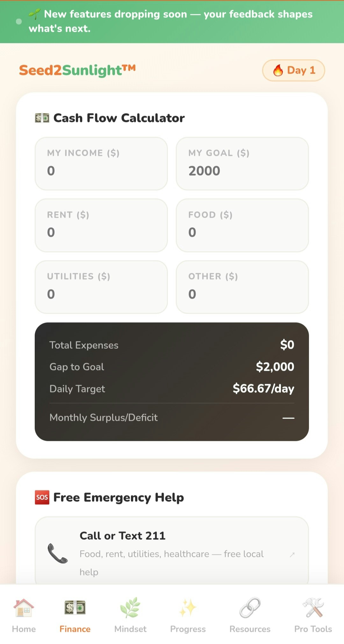Screen dimensions: 344x644
Task: Edit the My Goal amount field
Action: (242, 171)
